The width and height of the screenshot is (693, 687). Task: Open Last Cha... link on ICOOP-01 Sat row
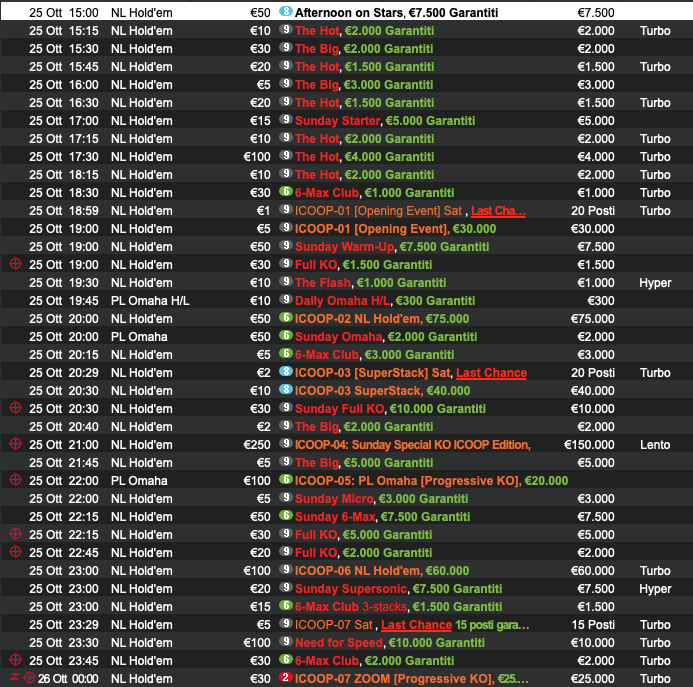click(x=498, y=211)
